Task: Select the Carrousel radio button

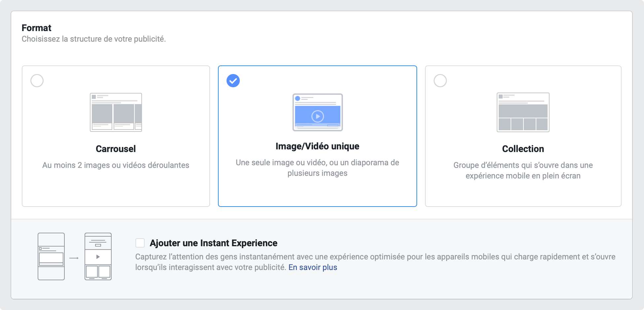Action: 37,81
